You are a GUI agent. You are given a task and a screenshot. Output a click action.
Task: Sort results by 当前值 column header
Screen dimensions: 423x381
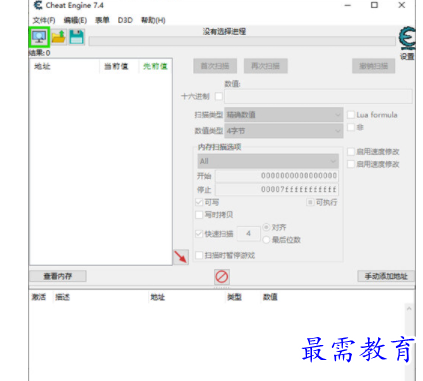pyautogui.click(x=116, y=66)
